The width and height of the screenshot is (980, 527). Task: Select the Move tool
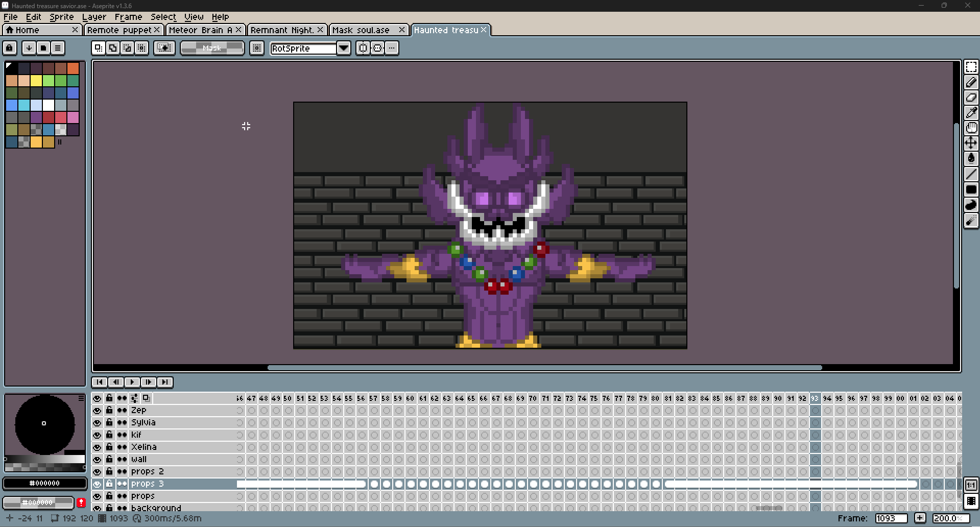click(x=971, y=143)
